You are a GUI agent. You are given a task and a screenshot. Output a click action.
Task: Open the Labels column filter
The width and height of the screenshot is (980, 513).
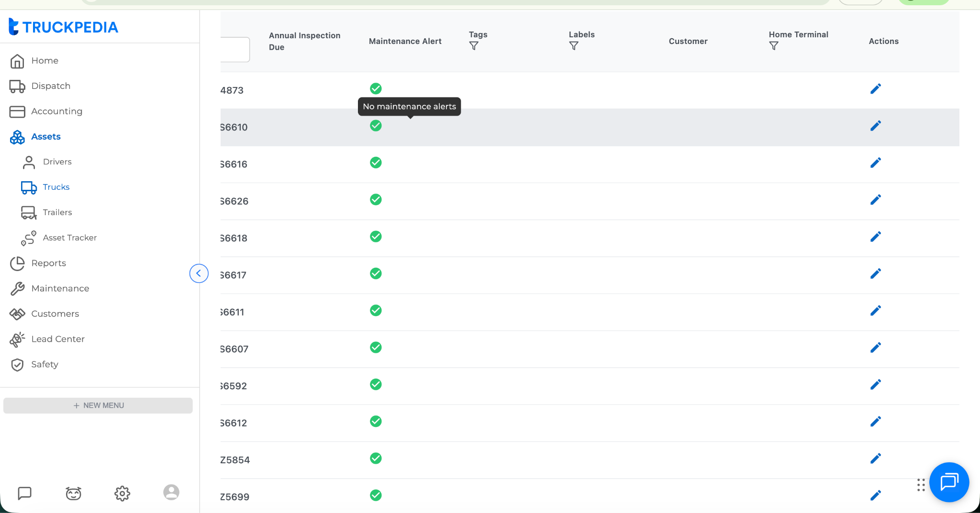[x=574, y=46]
